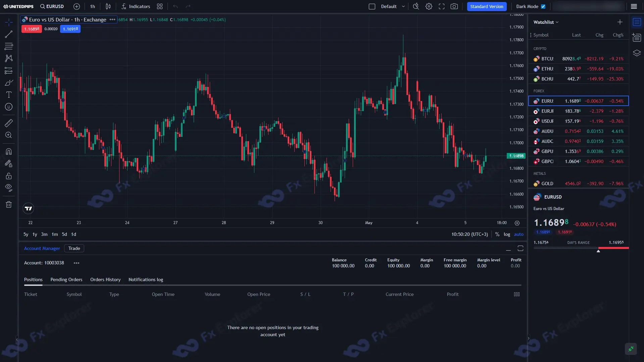The width and height of the screenshot is (644, 362).
Task: Switch to Standard Version
Action: click(487, 6)
